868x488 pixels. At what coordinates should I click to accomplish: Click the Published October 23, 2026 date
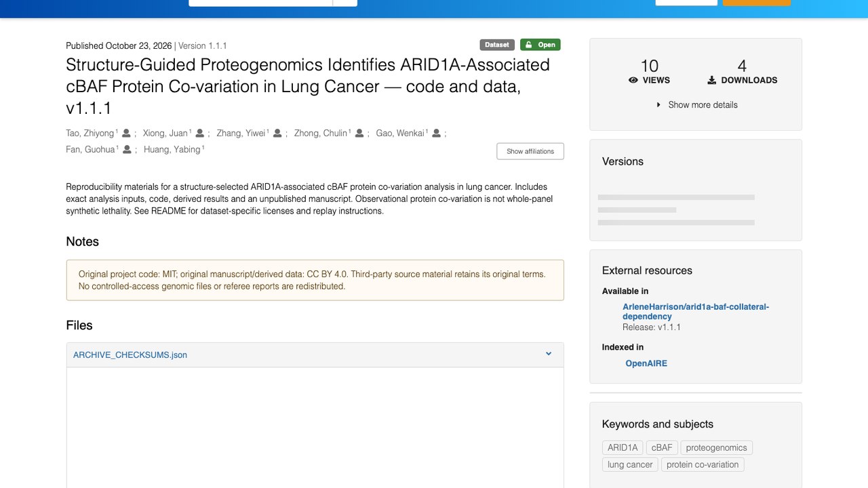coord(119,46)
